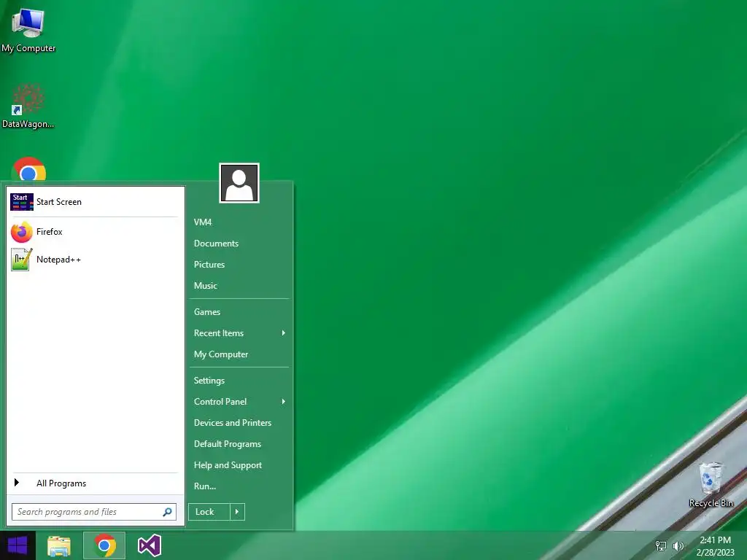Click the network tray icon
Image resolution: width=747 pixels, height=560 pixels.
point(661,545)
